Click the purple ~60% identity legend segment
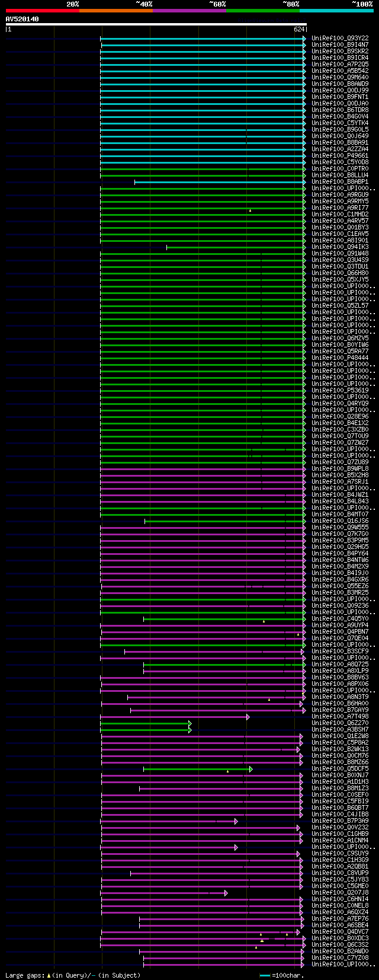This screenshot has height=980, width=379. click(x=189, y=11)
